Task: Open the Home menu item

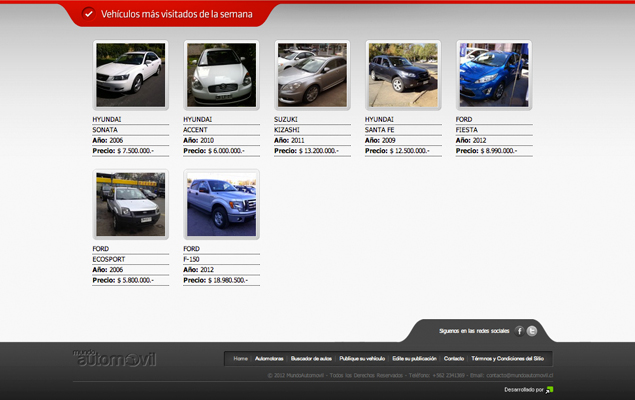Action: [240, 358]
